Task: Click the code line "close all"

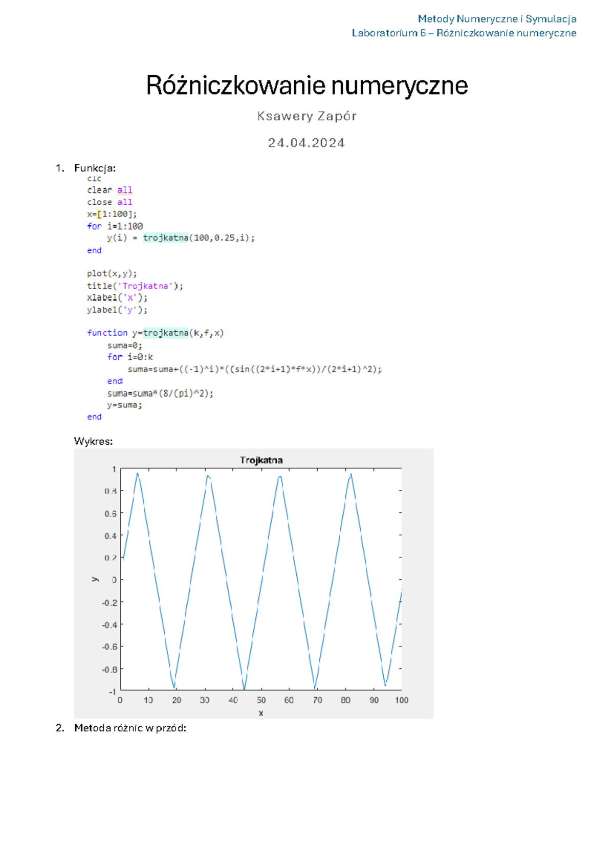Action: pos(109,202)
